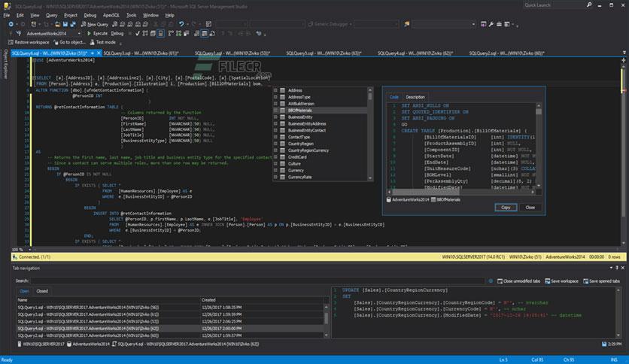Switch to the Description tab in the preview
This screenshot has width=629, height=364.
tap(415, 97)
